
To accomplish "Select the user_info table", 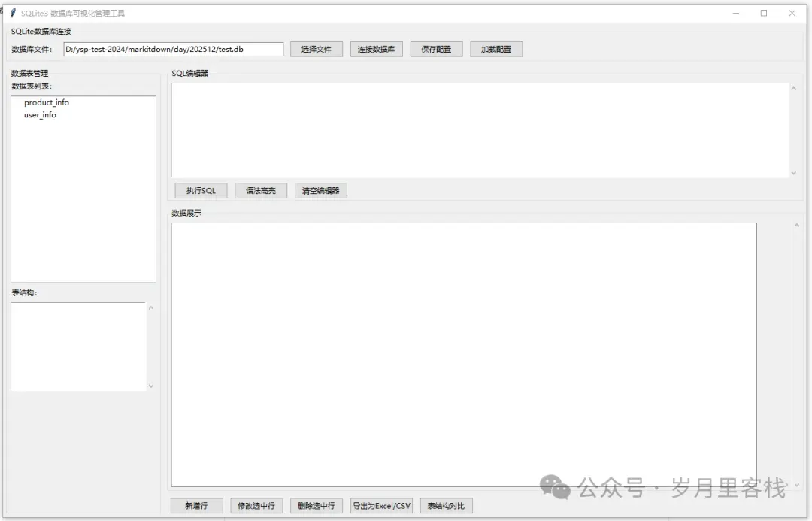I will click(x=40, y=115).
